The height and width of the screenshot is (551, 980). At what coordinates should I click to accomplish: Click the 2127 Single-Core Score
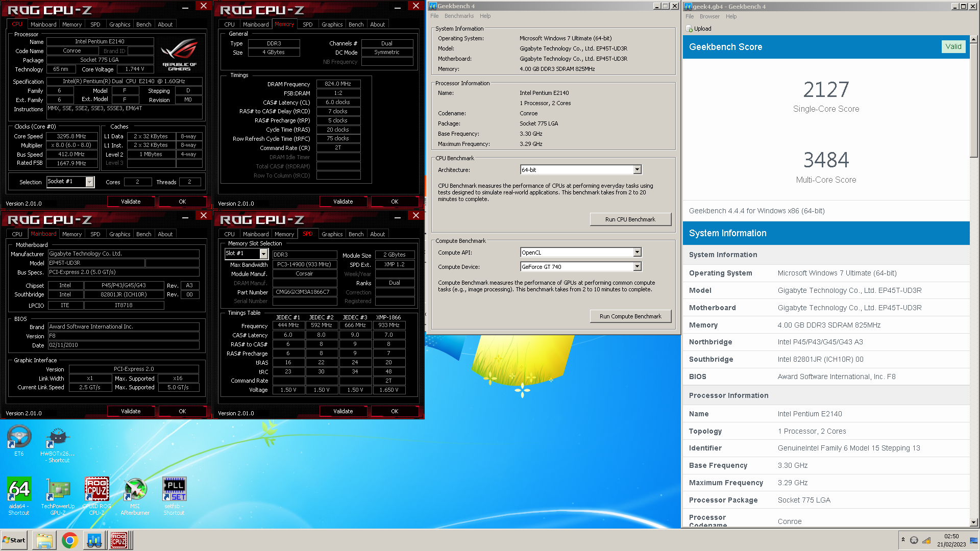pos(826,90)
